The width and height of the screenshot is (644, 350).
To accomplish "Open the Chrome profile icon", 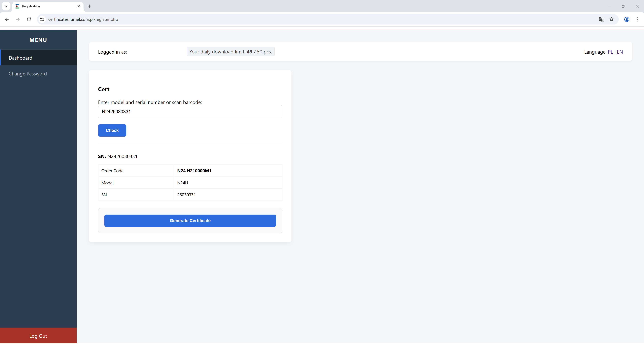I will (x=627, y=19).
